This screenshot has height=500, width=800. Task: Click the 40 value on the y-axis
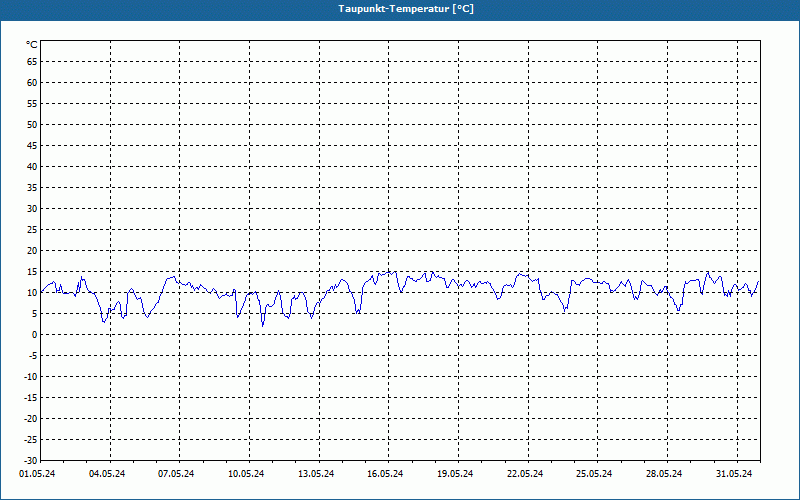pos(32,167)
